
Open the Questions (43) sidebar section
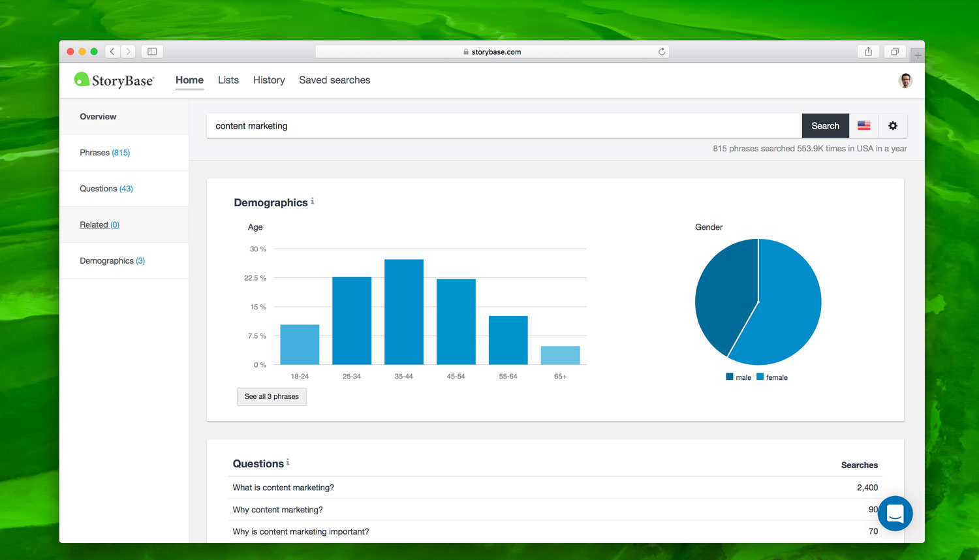pyautogui.click(x=106, y=188)
